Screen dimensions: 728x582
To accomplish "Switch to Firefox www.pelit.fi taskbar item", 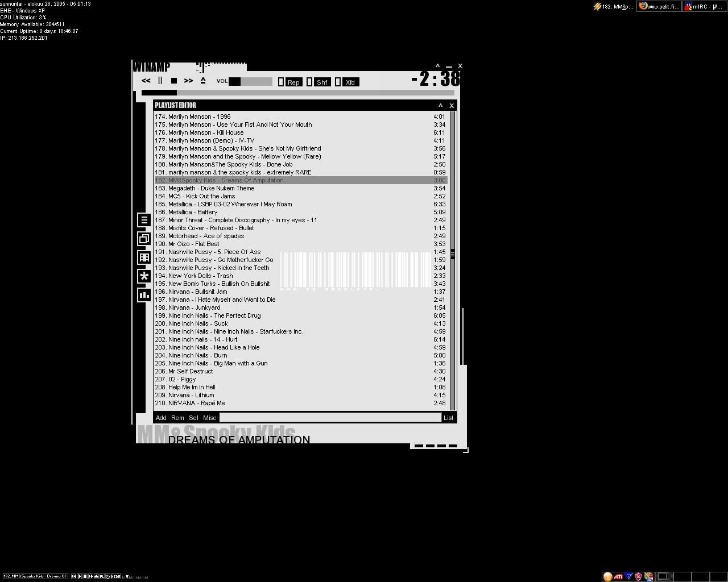I will 659,7.
